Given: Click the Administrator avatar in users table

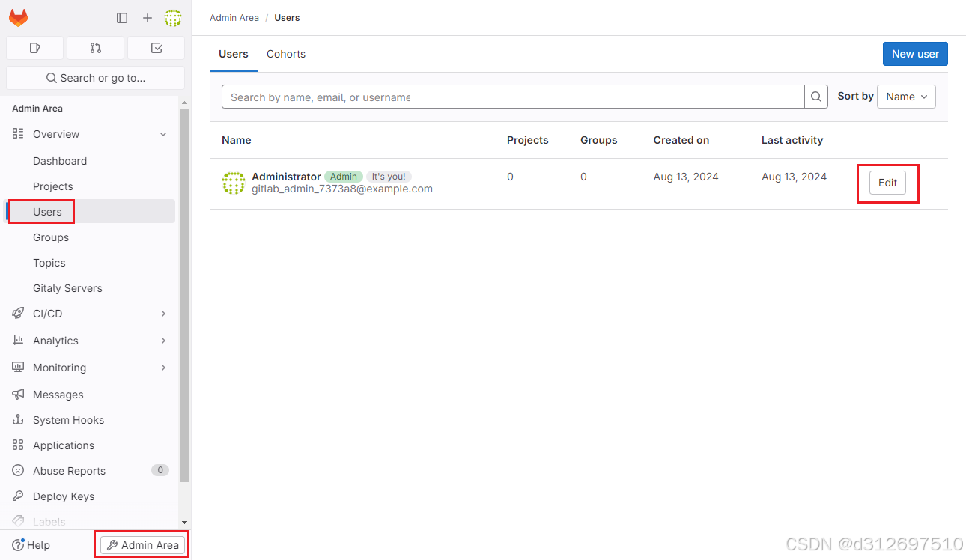Looking at the screenshot, I should click(x=234, y=183).
